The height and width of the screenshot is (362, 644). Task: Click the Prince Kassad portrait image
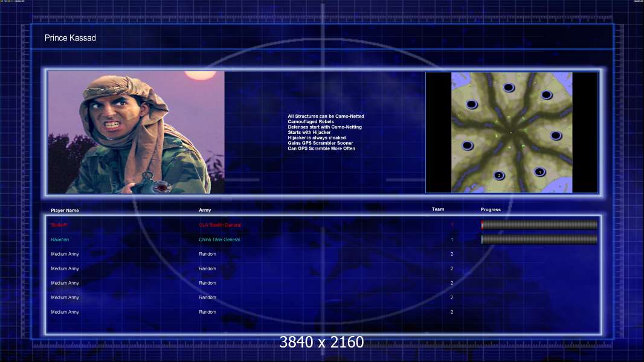click(x=137, y=132)
